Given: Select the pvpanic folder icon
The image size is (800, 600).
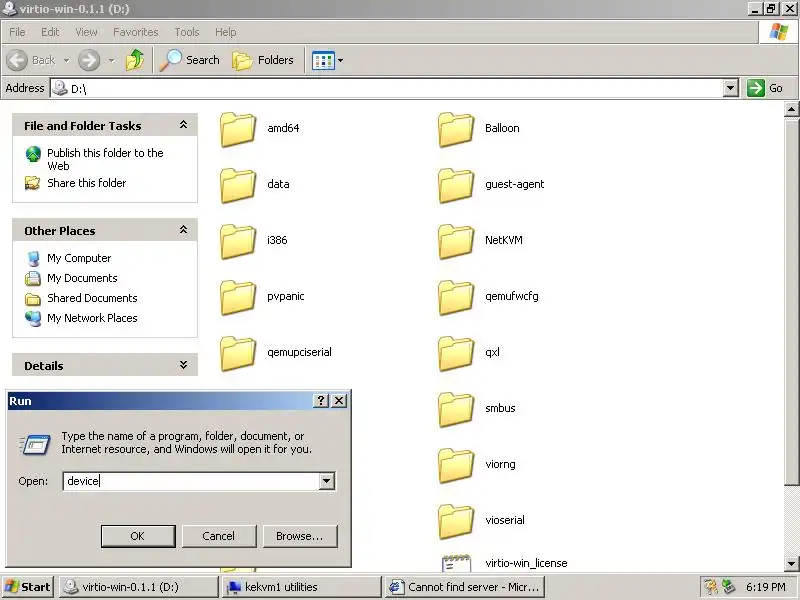Looking at the screenshot, I should click(x=238, y=297).
